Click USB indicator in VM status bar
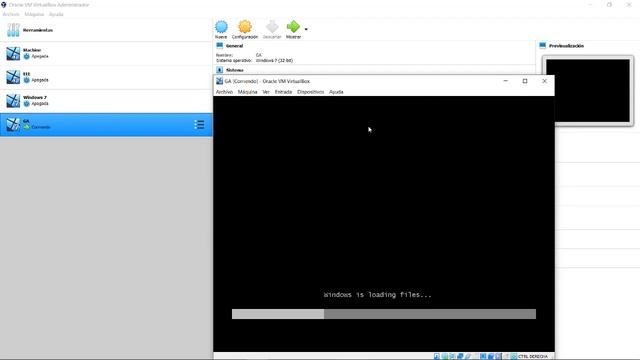The width and height of the screenshot is (640, 360). coord(468,356)
